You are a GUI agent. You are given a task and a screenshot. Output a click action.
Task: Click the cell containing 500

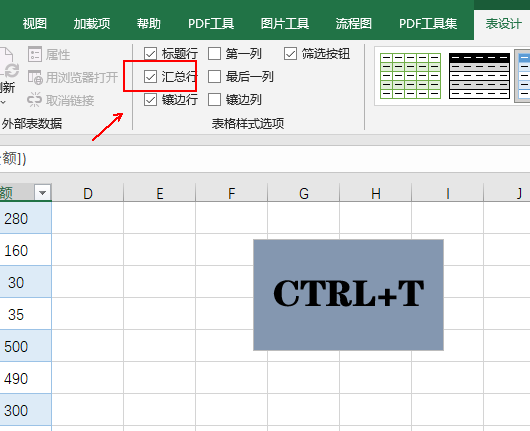tap(25, 346)
